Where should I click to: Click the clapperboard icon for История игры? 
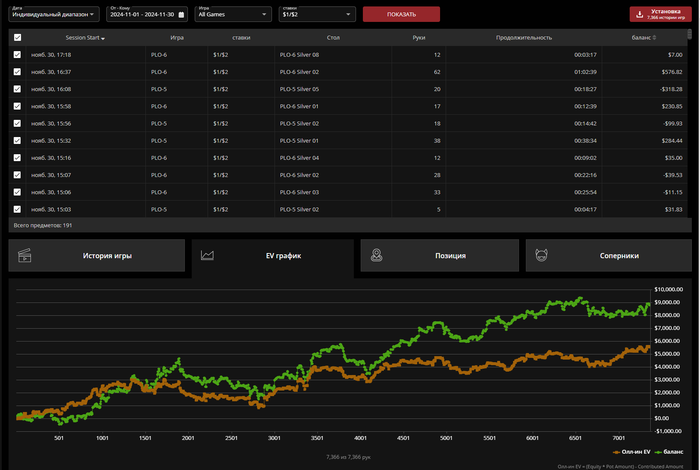pyautogui.click(x=26, y=255)
